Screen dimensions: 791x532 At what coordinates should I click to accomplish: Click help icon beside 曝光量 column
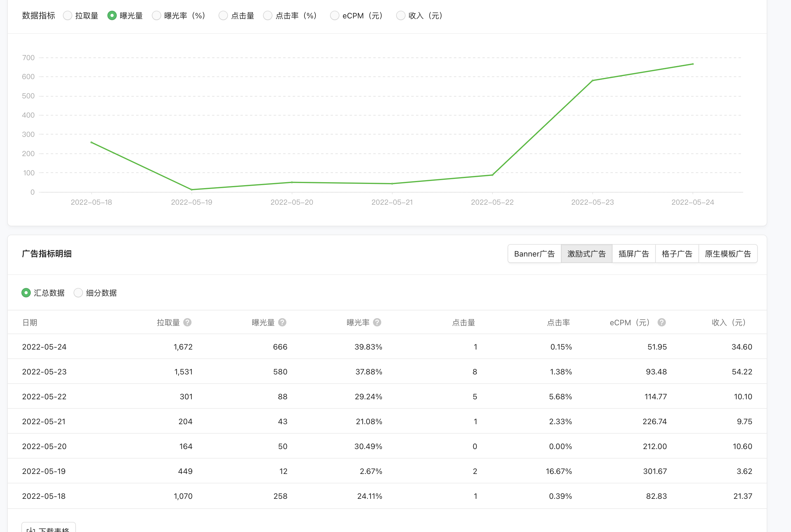pyautogui.click(x=282, y=322)
